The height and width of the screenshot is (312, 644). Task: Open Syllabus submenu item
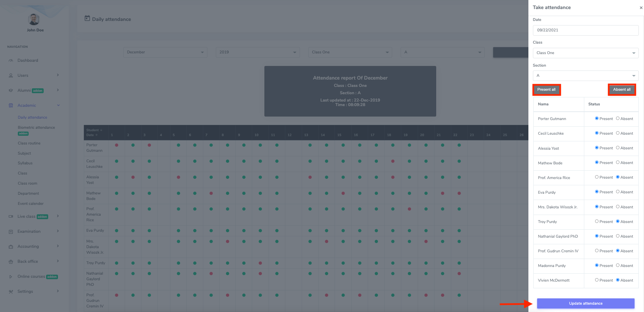(x=25, y=163)
